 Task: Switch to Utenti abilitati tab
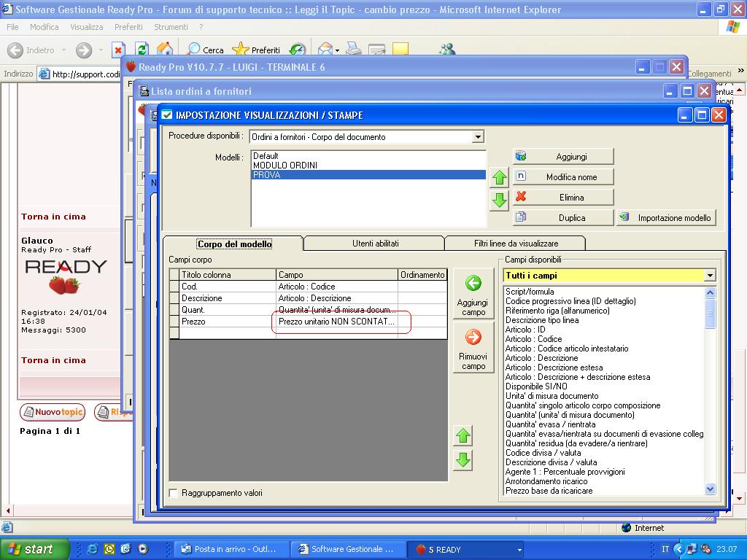[x=376, y=244]
